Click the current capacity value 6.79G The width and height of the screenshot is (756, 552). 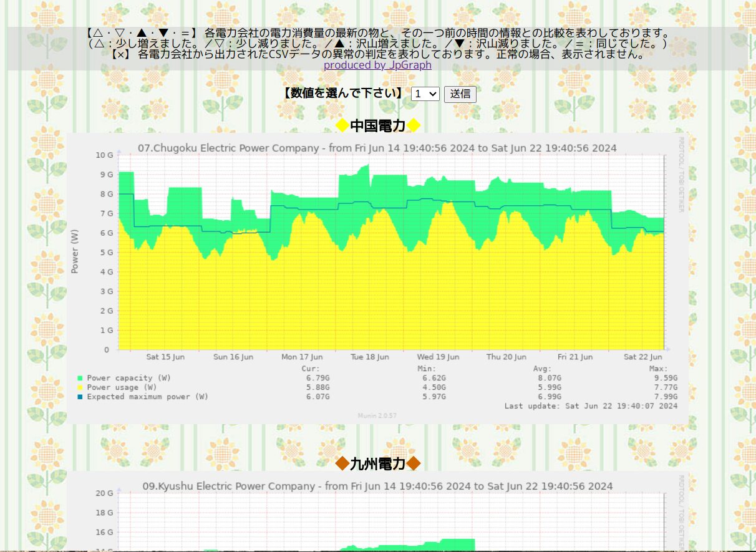click(x=317, y=378)
